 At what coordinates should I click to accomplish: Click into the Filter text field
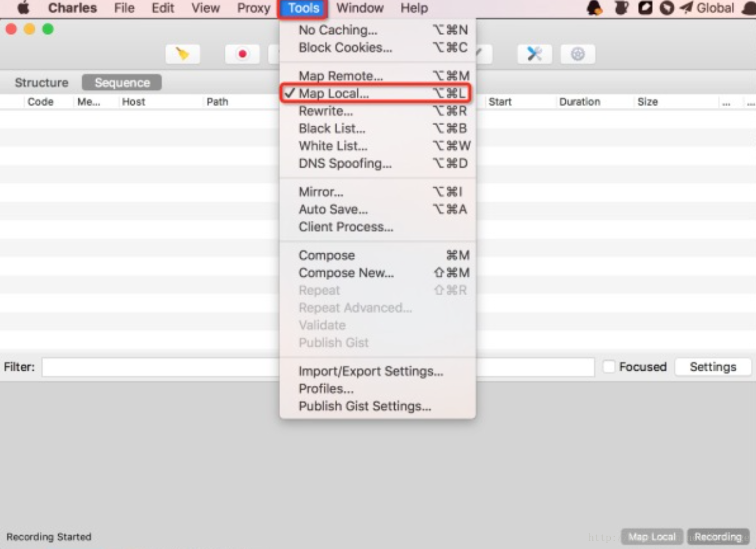318,367
